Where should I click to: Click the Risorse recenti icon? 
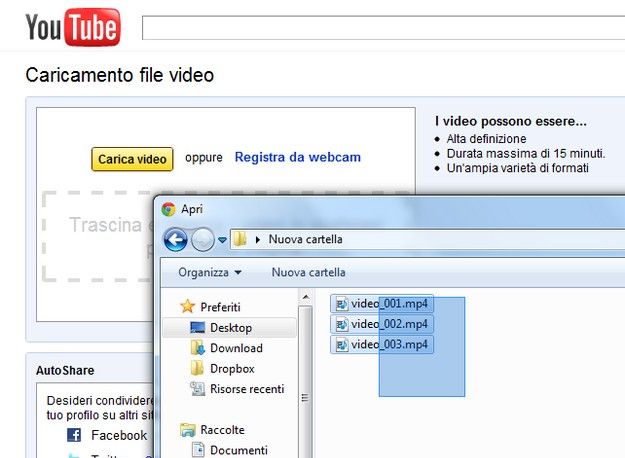[x=197, y=388]
